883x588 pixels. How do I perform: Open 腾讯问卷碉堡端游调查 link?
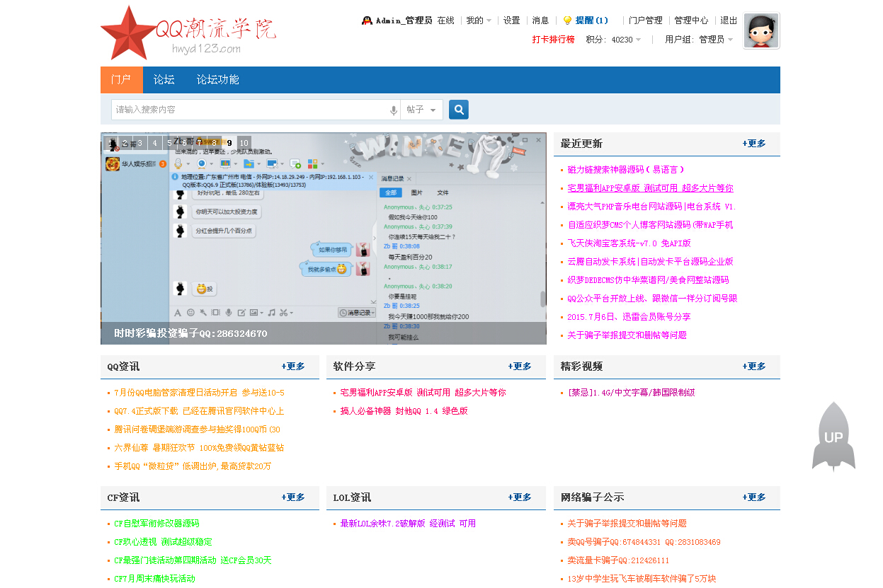point(197,430)
